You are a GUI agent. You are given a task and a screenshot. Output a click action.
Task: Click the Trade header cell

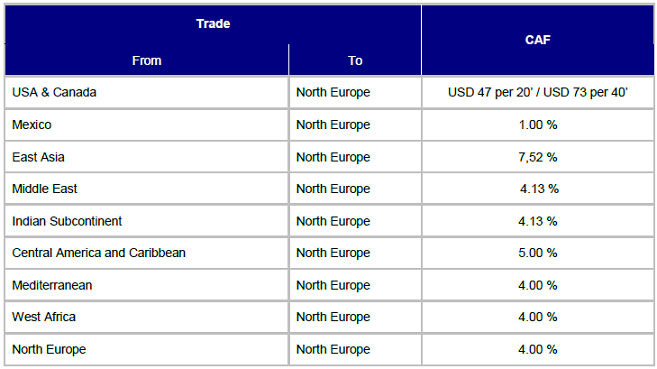(213, 24)
